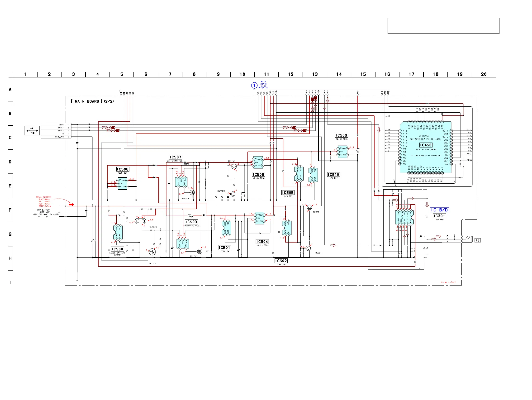
Task: Select the IC507 switching regulator label
Action: click(176, 157)
